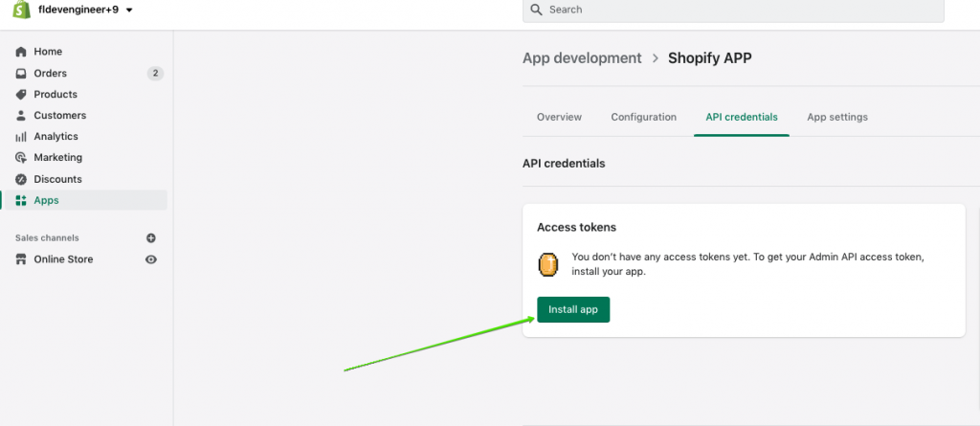Screen dimensions: 980x426
Task: Switch to the App settings tab
Action: tap(836, 117)
